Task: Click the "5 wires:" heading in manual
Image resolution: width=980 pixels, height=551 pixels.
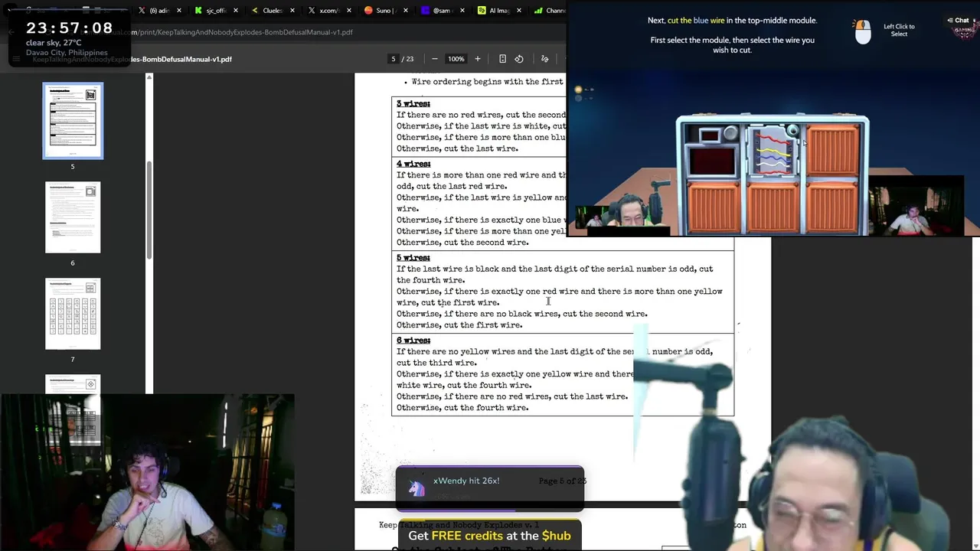Action: [413, 258]
